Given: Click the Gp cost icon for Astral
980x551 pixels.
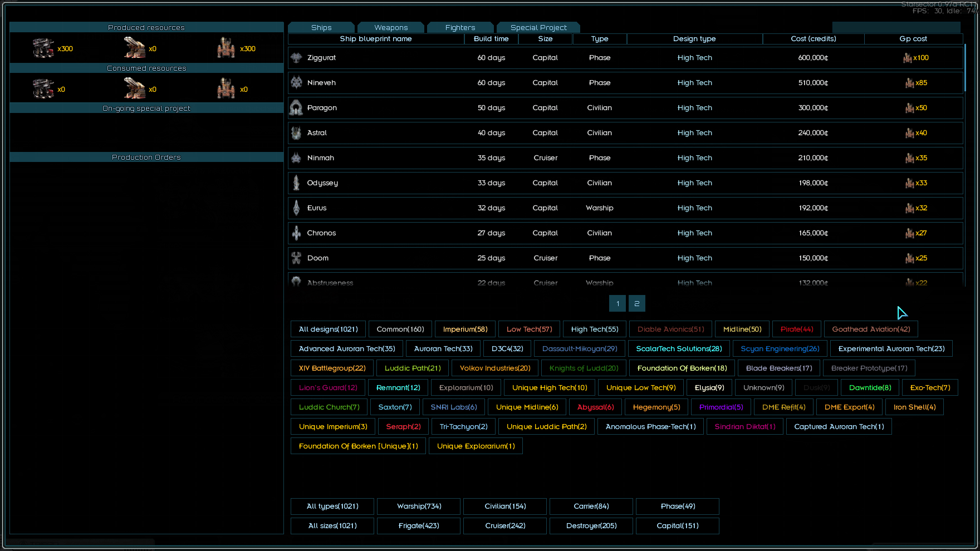Looking at the screenshot, I should click(x=909, y=133).
